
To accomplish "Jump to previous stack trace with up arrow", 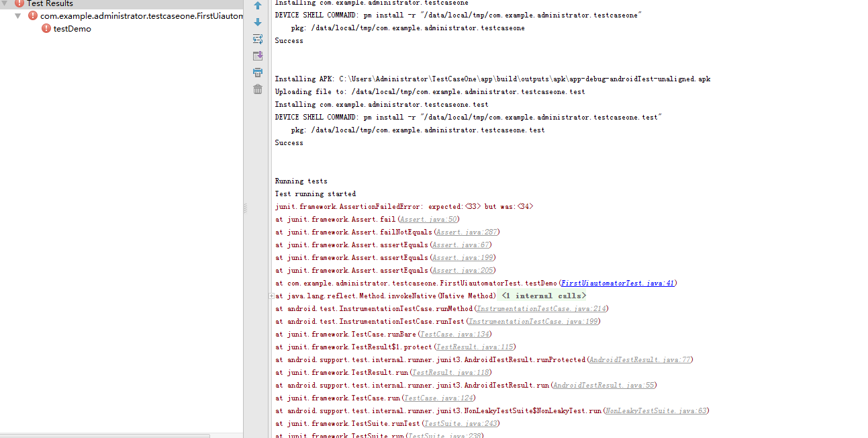I will click(258, 5).
